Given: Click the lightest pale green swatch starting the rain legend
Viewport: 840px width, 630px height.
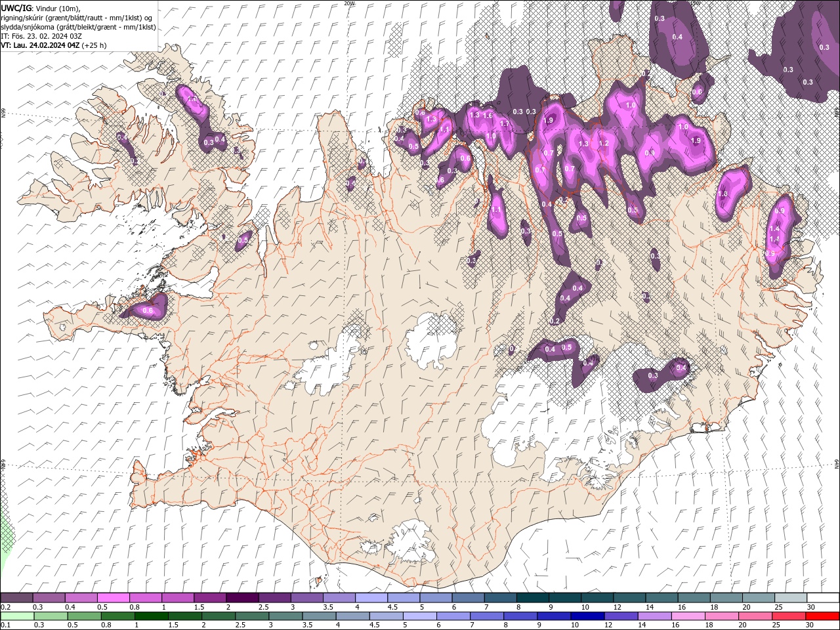Looking at the screenshot, I should pyautogui.click(x=17, y=616).
